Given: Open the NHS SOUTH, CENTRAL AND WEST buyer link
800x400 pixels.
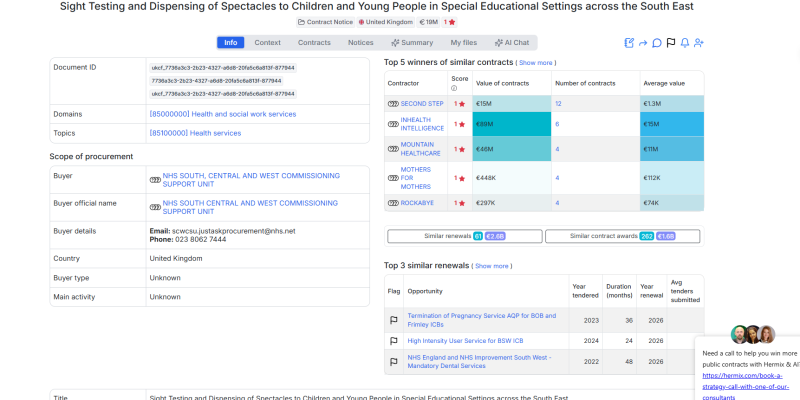Looking at the screenshot, I should click(x=251, y=180).
